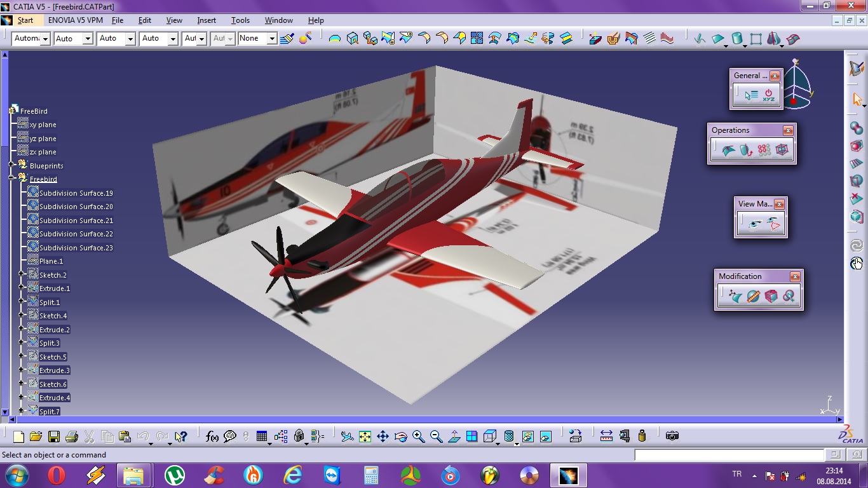868x488 pixels.
Task: Select xy plane in the specification tree
Action: [x=43, y=125]
